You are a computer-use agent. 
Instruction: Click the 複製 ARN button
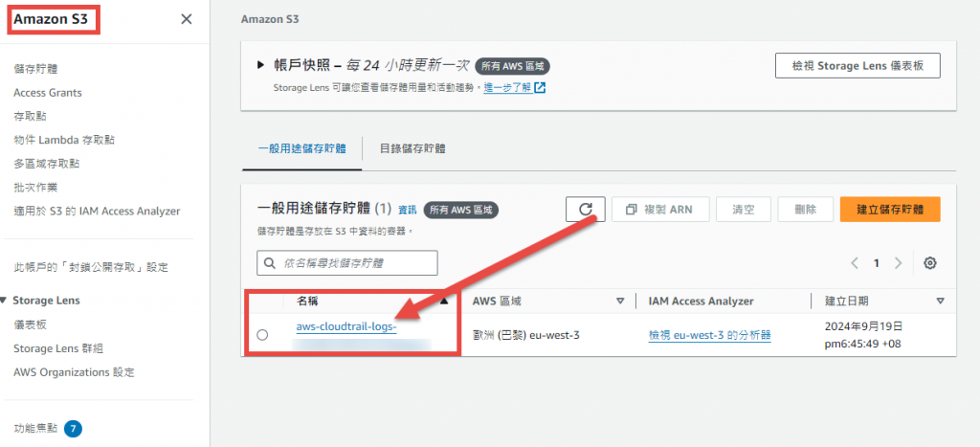(658, 210)
